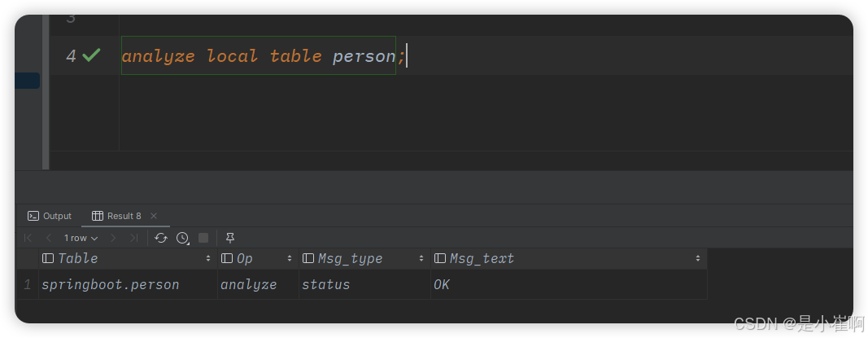Sort by the Msg_type column arrows
868x338 pixels.
(x=421, y=259)
